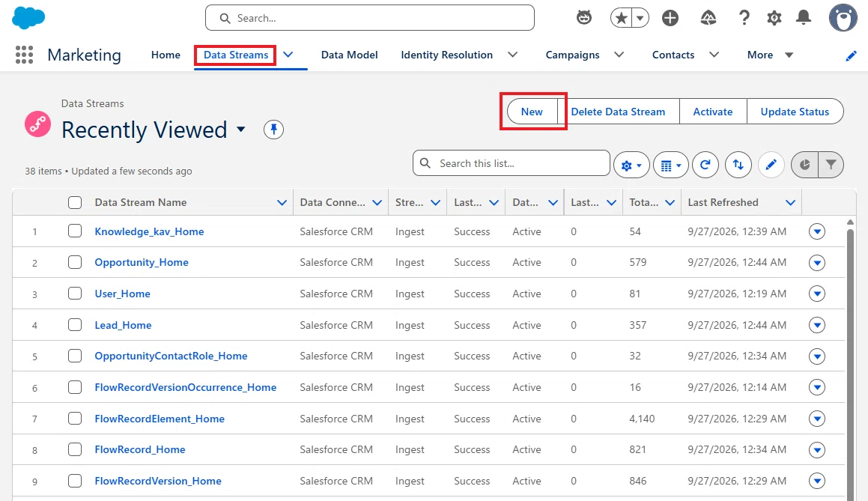Viewport: 868px width, 501px height.
Task: Click the Activate button
Action: [713, 112]
